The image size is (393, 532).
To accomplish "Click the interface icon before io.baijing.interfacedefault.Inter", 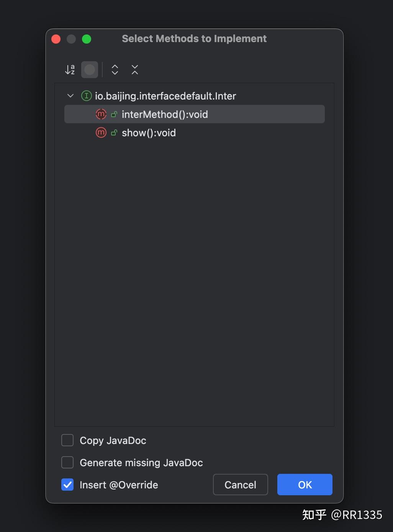I will 86,96.
